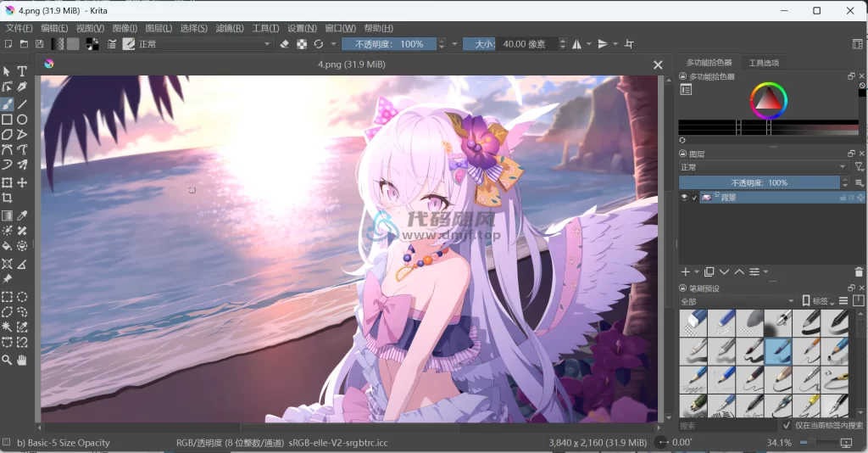868x453 pixels.
Task: Select the Crop tool
Action: (7, 198)
